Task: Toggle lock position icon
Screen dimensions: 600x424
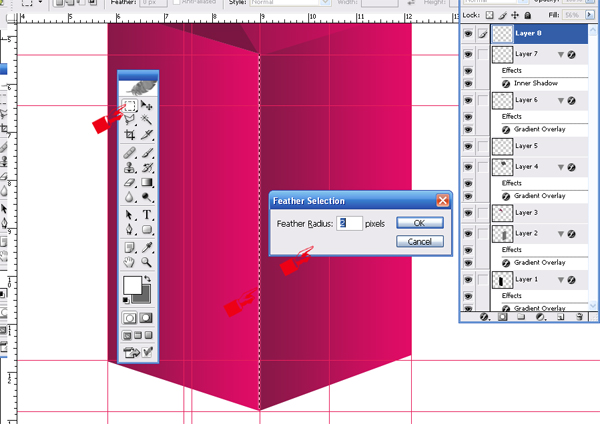Action: pos(515,15)
